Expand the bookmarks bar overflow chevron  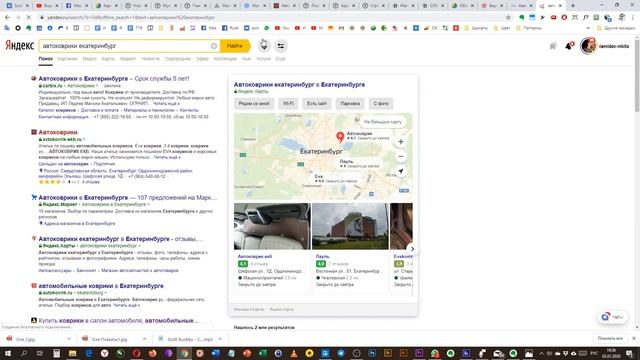pyautogui.click(x=588, y=28)
